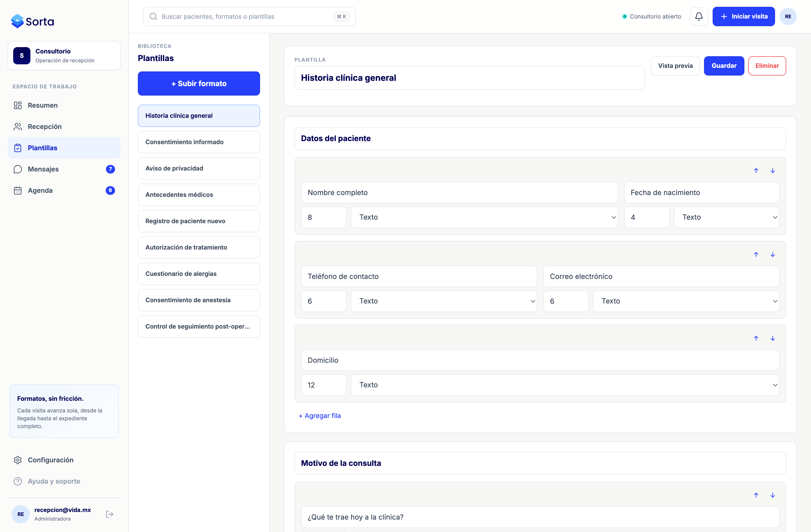Click the Sorta logo
This screenshot has height=532, width=811.
tap(32, 22)
